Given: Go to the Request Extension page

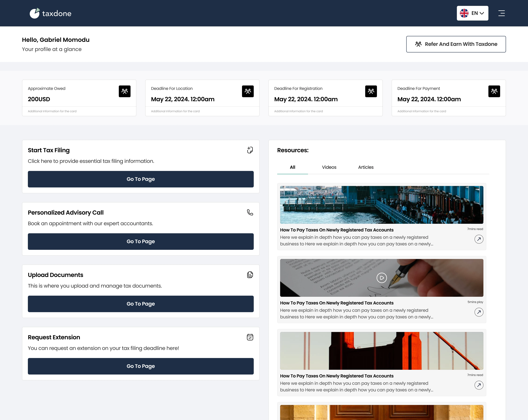Looking at the screenshot, I should point(141,366).
